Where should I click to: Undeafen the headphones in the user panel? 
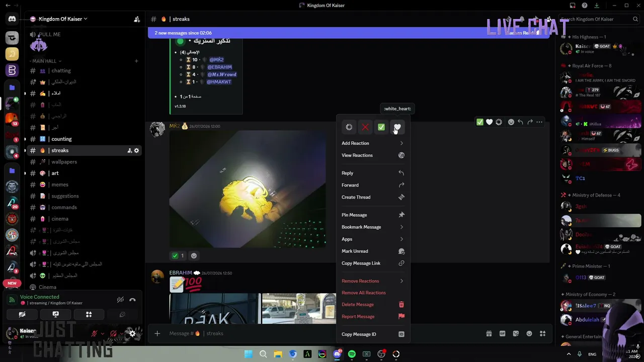pyautogui.click(x=113, y=333)
